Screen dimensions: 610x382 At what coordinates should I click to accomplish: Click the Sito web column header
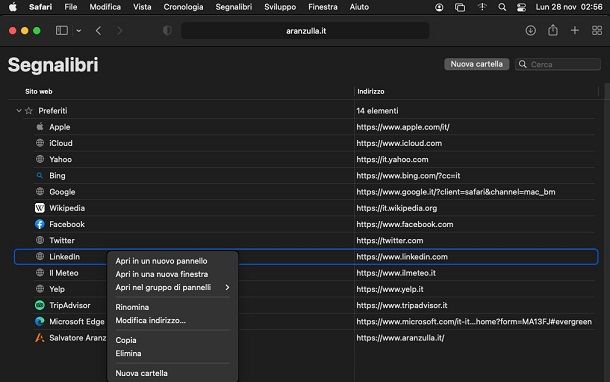tap(39, 91)
